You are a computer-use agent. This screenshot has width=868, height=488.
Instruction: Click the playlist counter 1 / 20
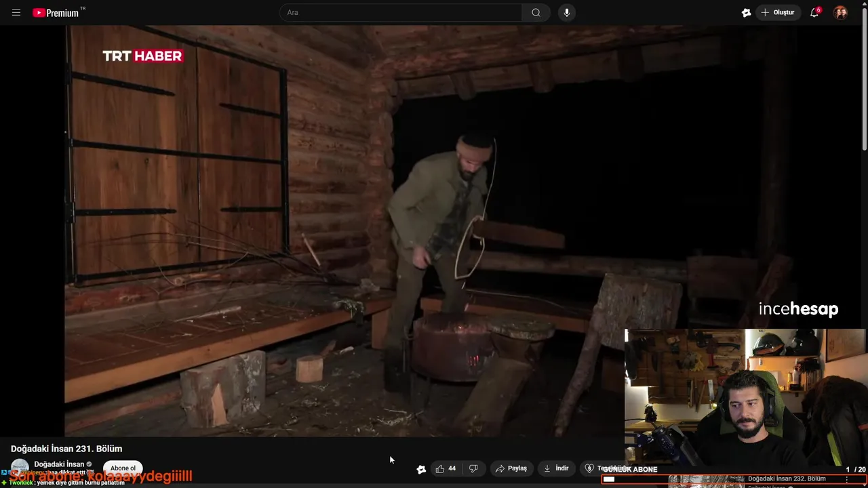click(x=856, y=469)
